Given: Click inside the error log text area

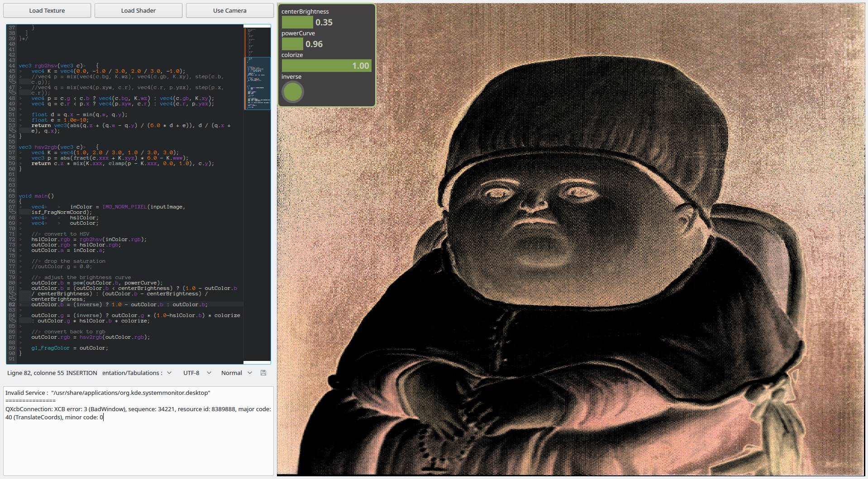Looking at the screenshot, I should coord(138,431).
